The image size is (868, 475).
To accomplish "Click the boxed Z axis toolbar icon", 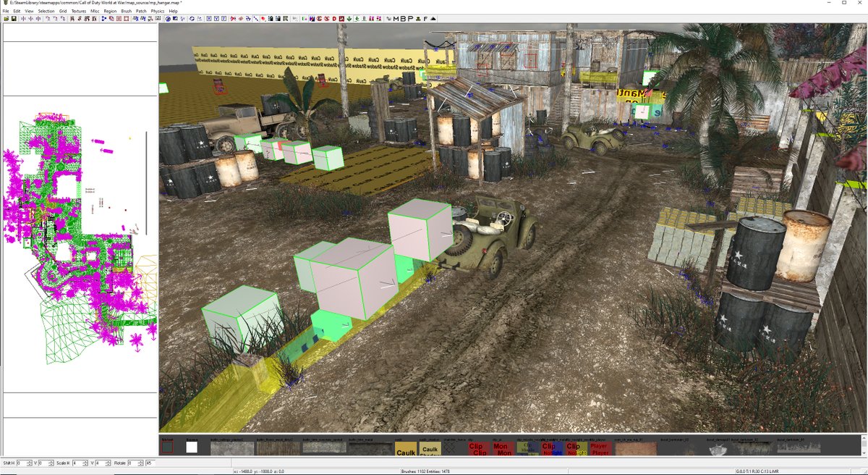I will [224, 19].
